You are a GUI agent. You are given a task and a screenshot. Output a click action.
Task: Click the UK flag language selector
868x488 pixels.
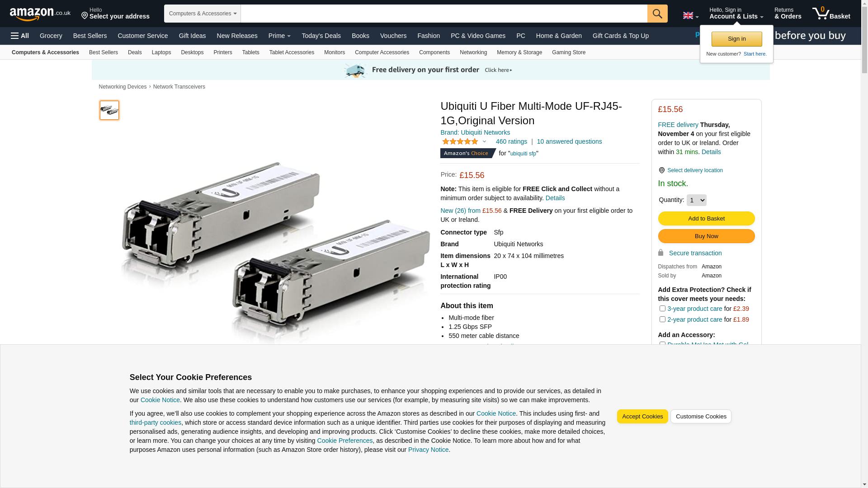pos(690,15)
